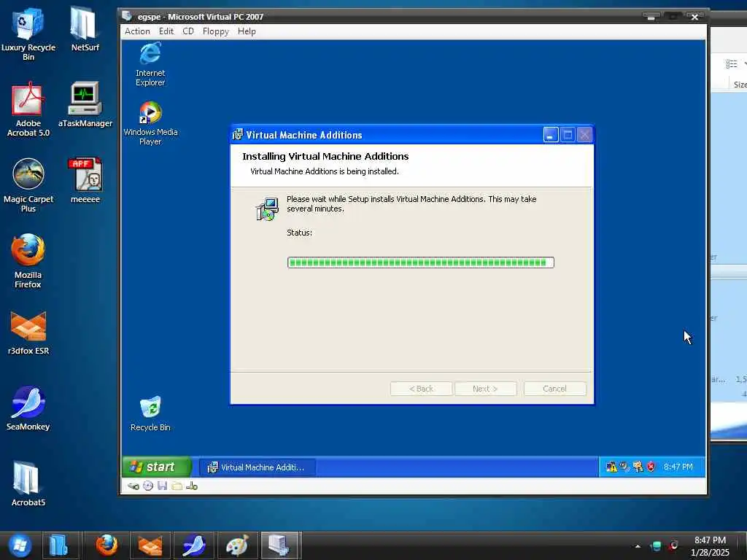Image resolution: width=747 pixels, height=560 pixels.
Task: Click the Paint palette icon on the taskbar
Action: pos(237,545)
